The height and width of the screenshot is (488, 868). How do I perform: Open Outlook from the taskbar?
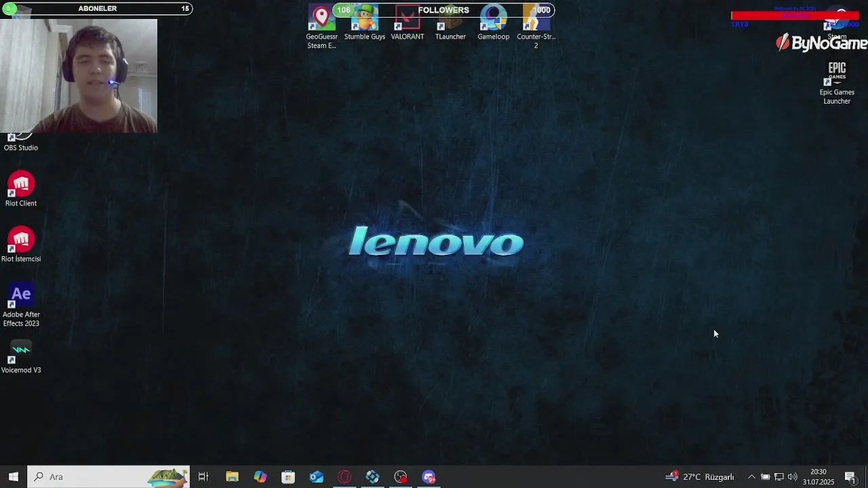[x=317, y=476]
